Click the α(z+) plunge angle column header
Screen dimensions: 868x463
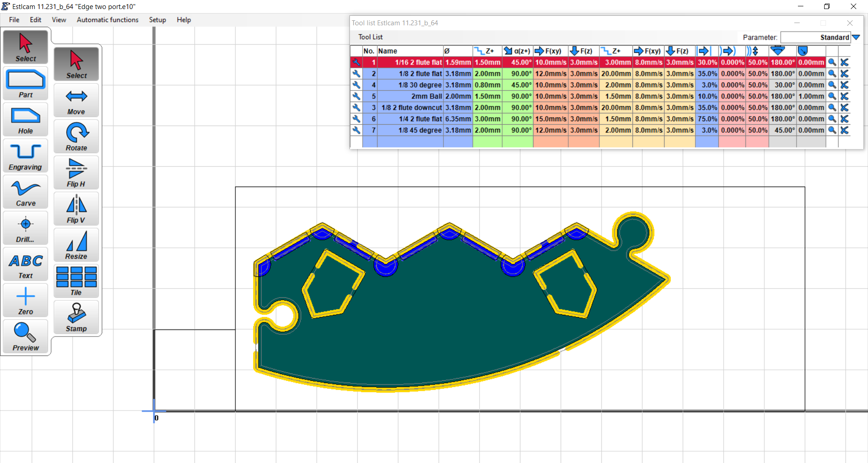(518, 51)
